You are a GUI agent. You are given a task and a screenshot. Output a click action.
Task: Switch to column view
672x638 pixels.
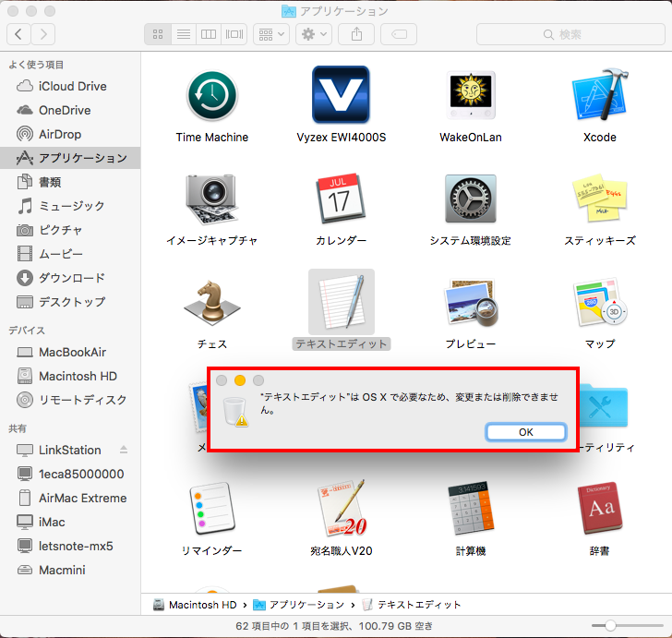(209, 34)
